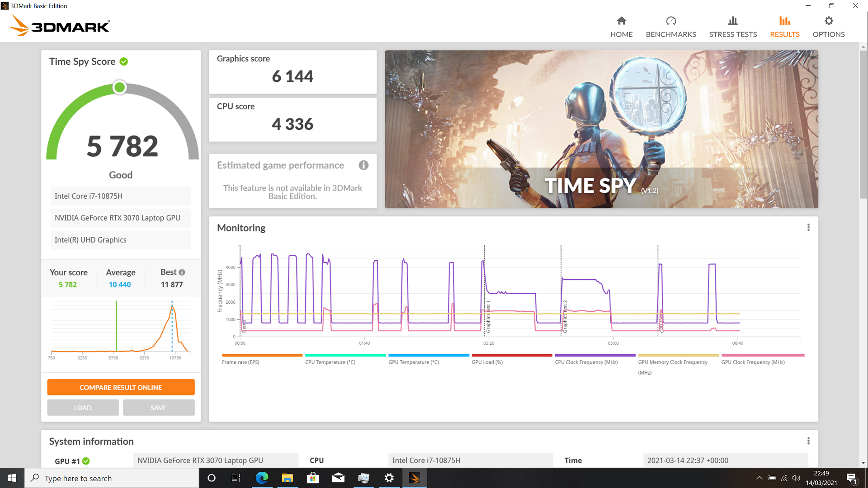Click the LOAD button

click(83, 408)
